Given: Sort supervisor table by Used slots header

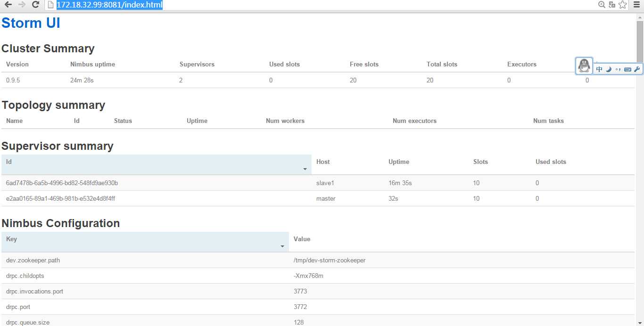Looking at the screenshot, I should click(551, 162).
